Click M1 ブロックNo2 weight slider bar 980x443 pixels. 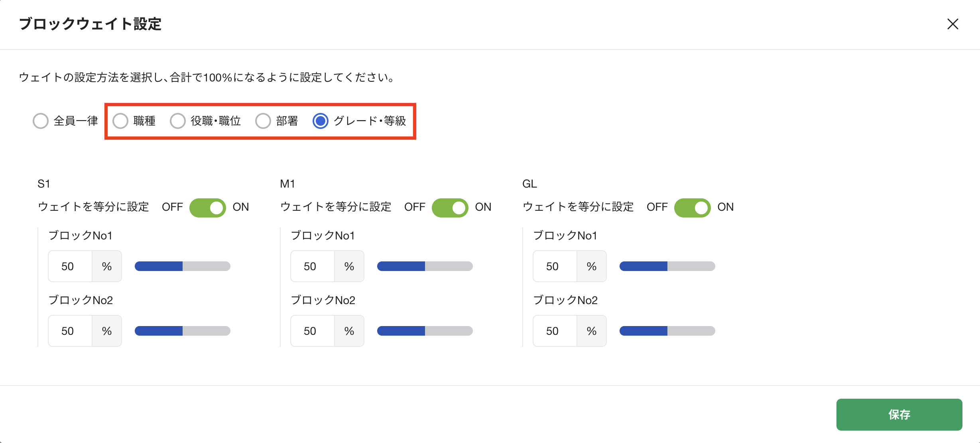[425, 331]
